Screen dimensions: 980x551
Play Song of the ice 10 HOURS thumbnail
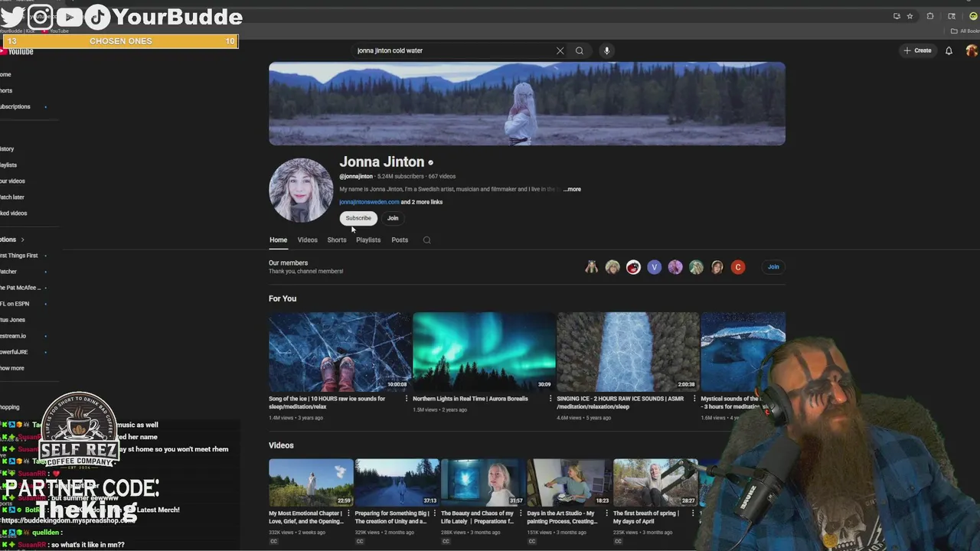point(340,352)
